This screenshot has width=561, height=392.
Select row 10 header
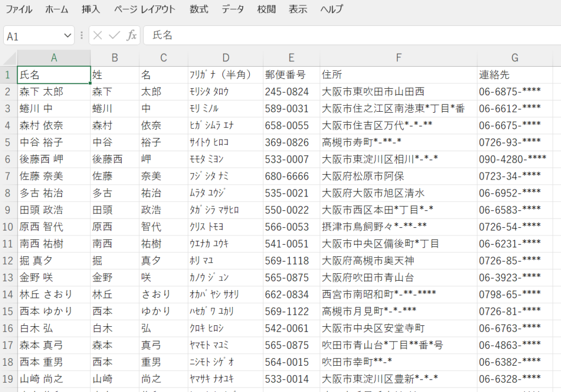click(8, 227)
